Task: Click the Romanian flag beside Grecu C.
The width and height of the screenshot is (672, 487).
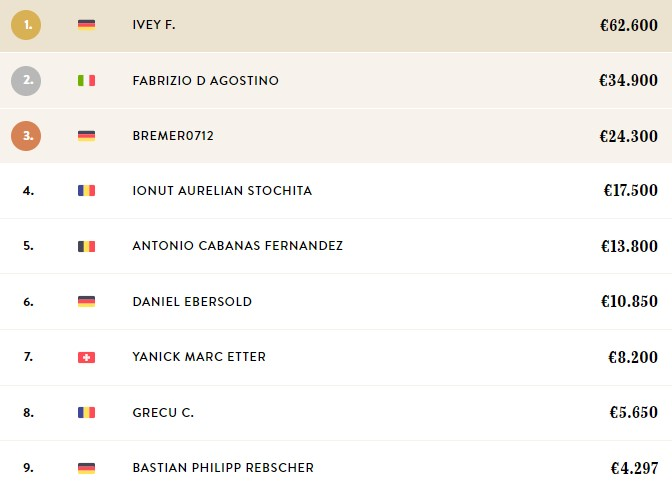Action: [x=86, y=412]
